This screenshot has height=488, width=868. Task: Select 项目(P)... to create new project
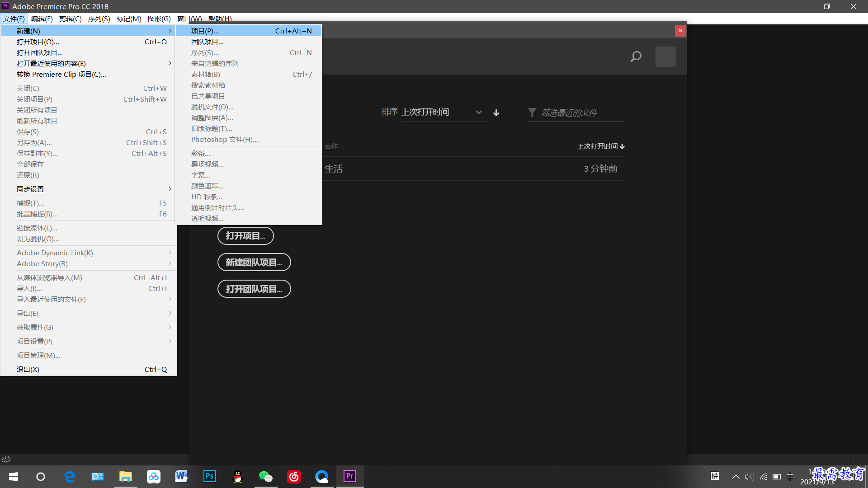(x=249, y=31)
